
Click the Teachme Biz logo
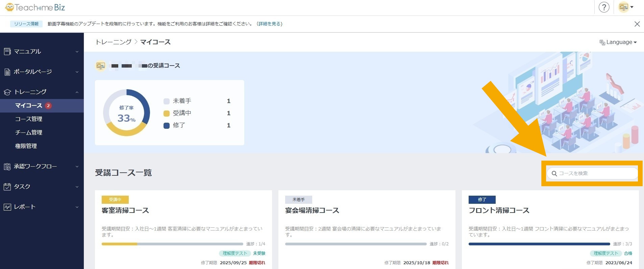pos(35,7)
